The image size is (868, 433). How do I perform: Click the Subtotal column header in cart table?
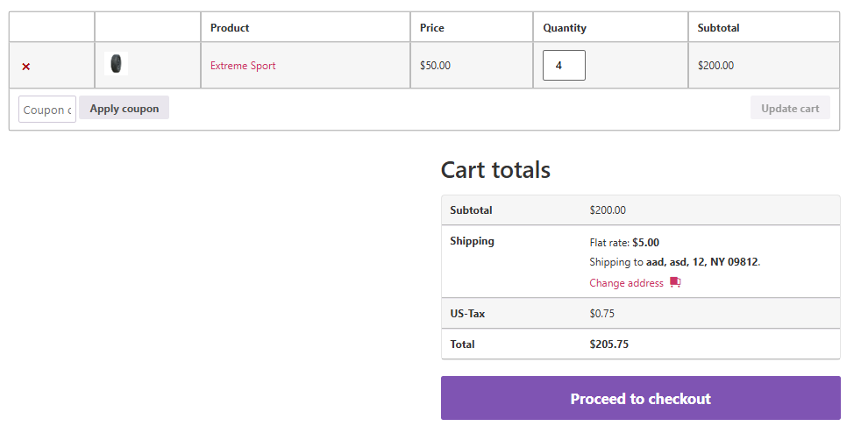tap(718, 28)
